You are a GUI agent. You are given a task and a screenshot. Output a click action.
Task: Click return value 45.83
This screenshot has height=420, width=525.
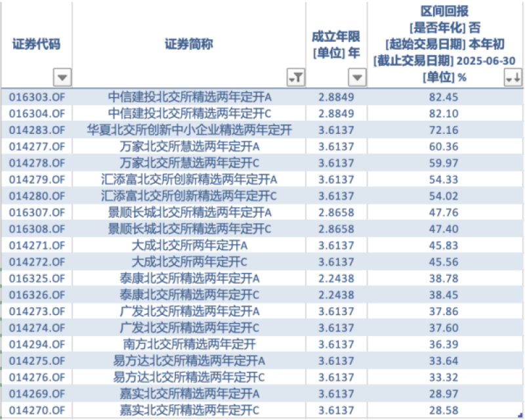(x=444, y=245)
